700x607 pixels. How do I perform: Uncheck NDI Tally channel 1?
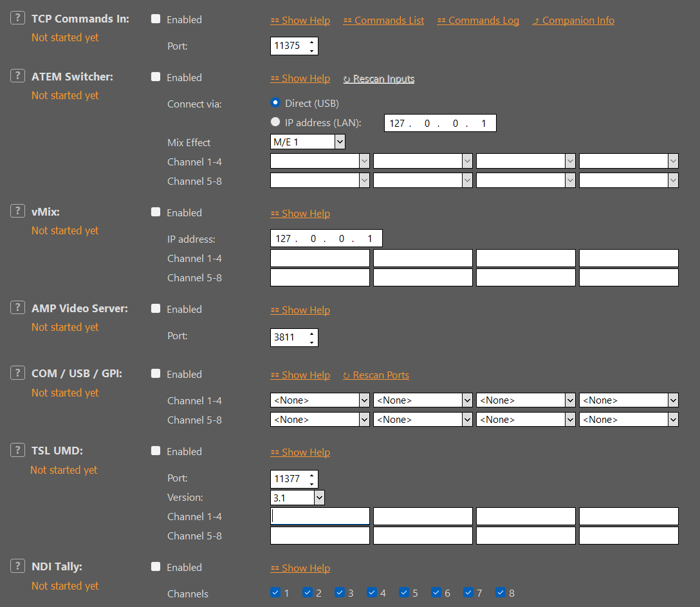coord(275,592)
